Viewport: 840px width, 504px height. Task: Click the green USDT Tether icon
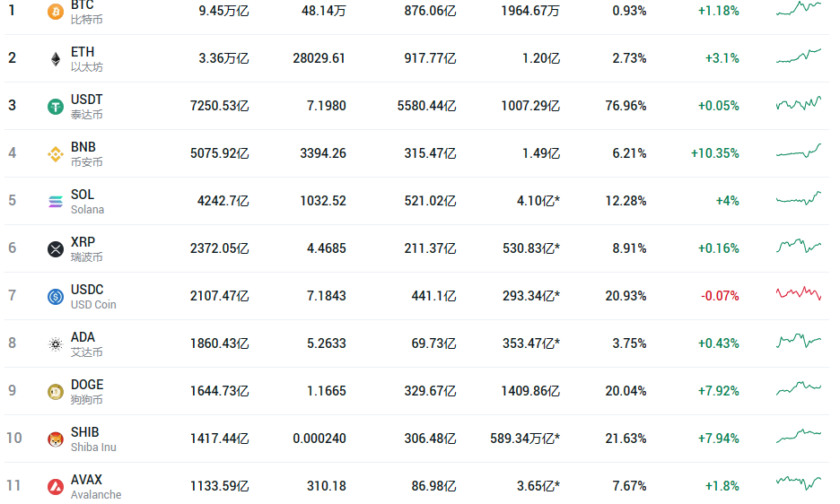[x=55, y=107]
